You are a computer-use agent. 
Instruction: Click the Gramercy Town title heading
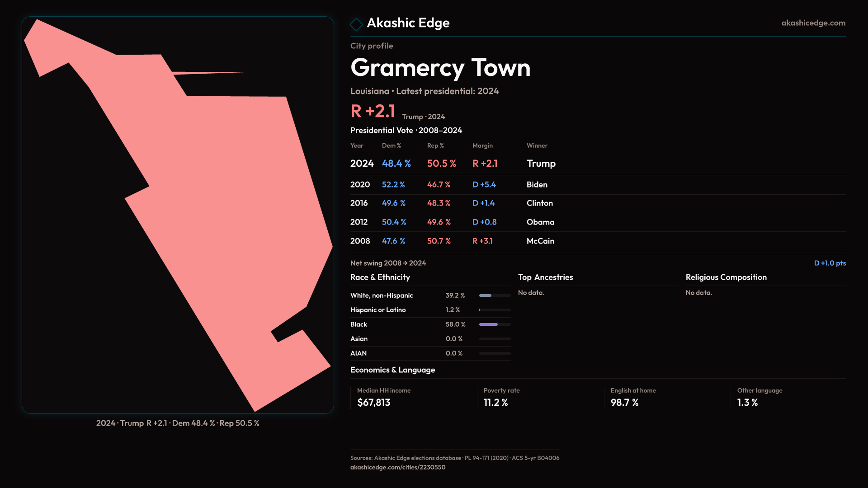tap(440, 68)
